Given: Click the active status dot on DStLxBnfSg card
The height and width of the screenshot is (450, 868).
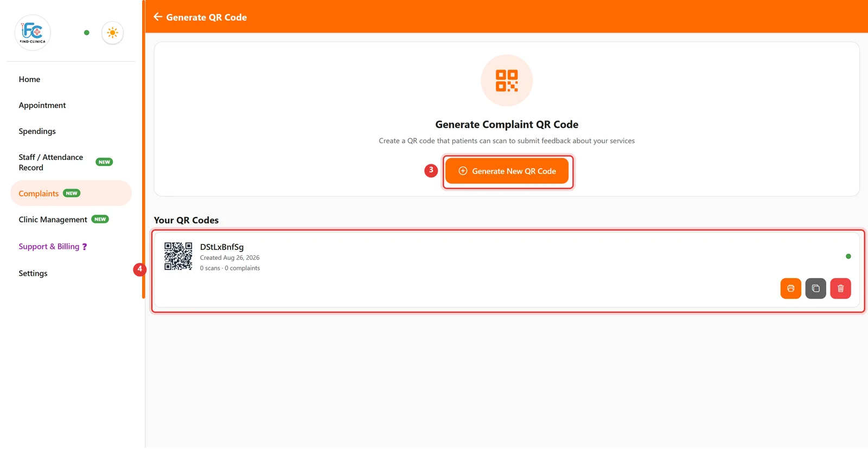Looking at the screenshot, I should [848, 256].
